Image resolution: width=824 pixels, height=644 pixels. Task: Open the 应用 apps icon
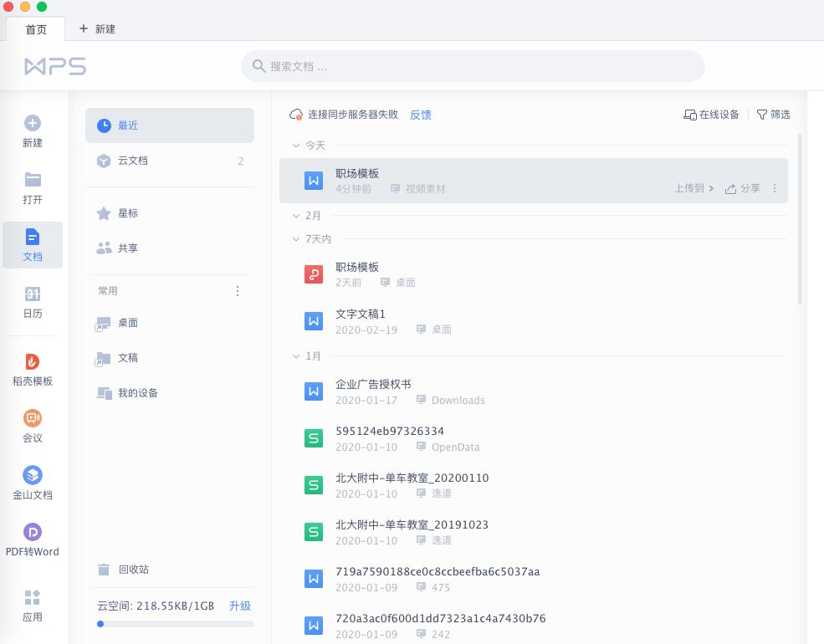click(32, 604)
